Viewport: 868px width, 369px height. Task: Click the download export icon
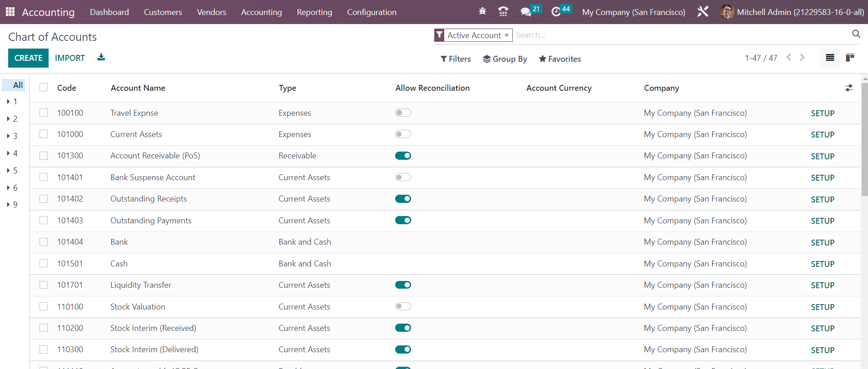(101, 58)
